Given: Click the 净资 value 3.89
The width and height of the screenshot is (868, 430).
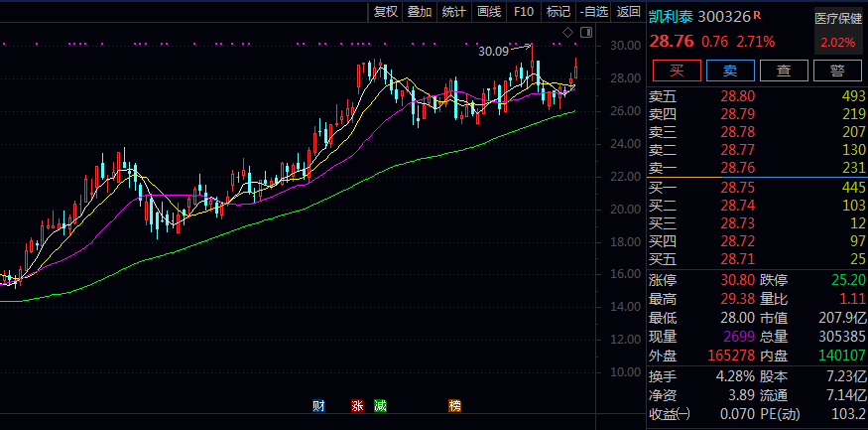Looking at the screenshot, I should (x=741, y=395).
